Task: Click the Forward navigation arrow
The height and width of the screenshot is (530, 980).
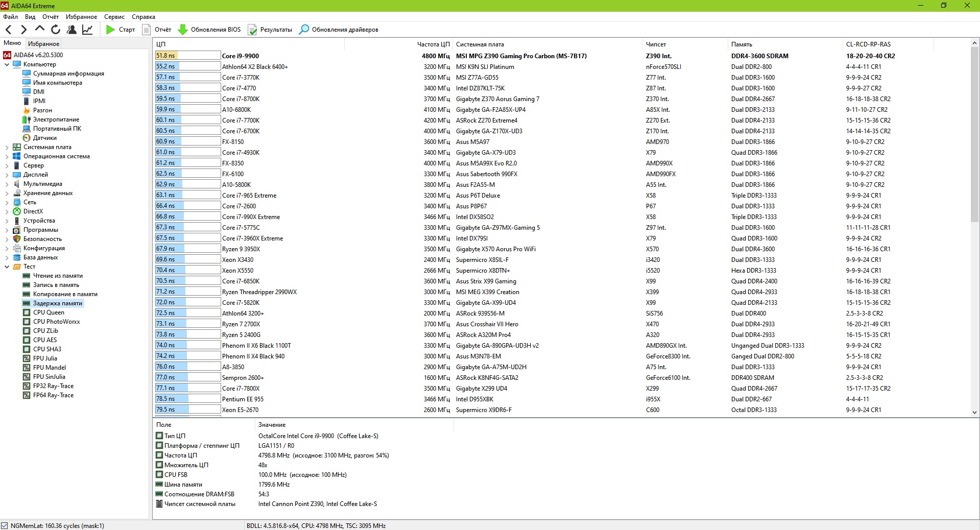Action: pos(23,30)
